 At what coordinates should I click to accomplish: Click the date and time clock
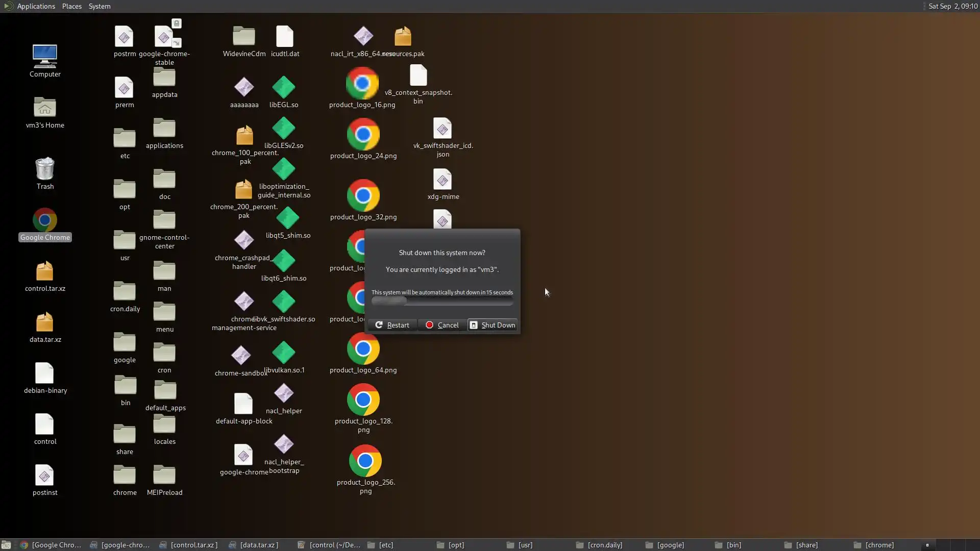coord(952,6)
